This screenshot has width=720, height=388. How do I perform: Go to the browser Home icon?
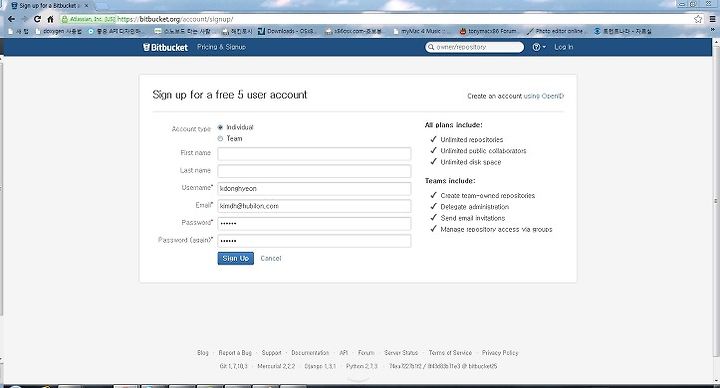[50, 19]
